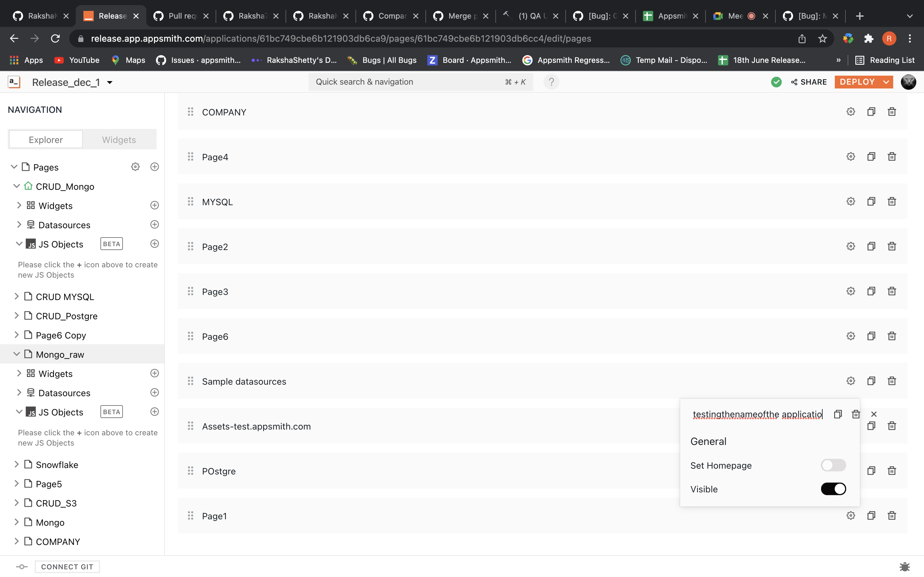
Task: Add a new page with Pages plus icon
Action: (154, 167)
